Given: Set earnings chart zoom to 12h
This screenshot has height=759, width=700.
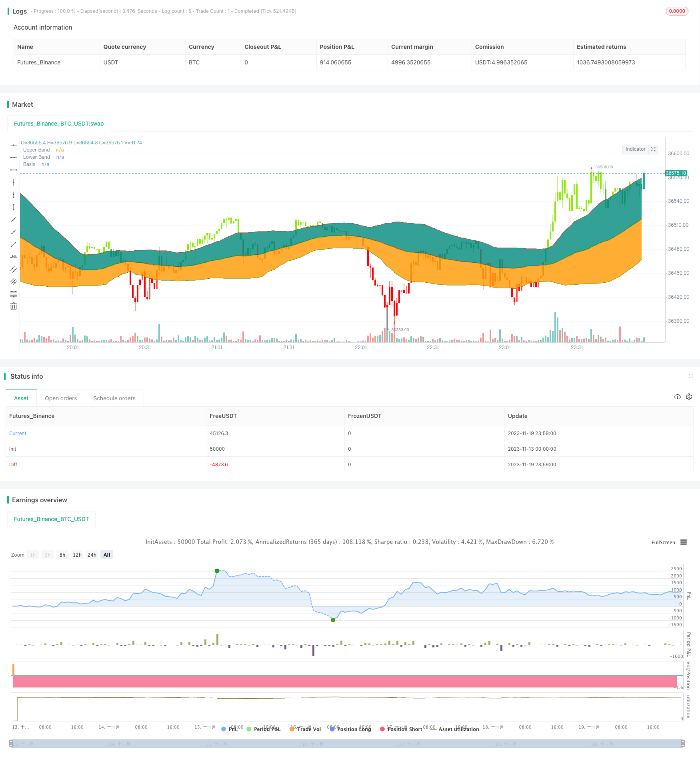Looking at the screenshot, I should point(77,555).
